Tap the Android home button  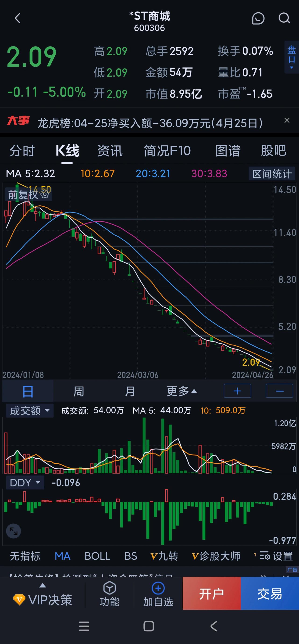149,626
